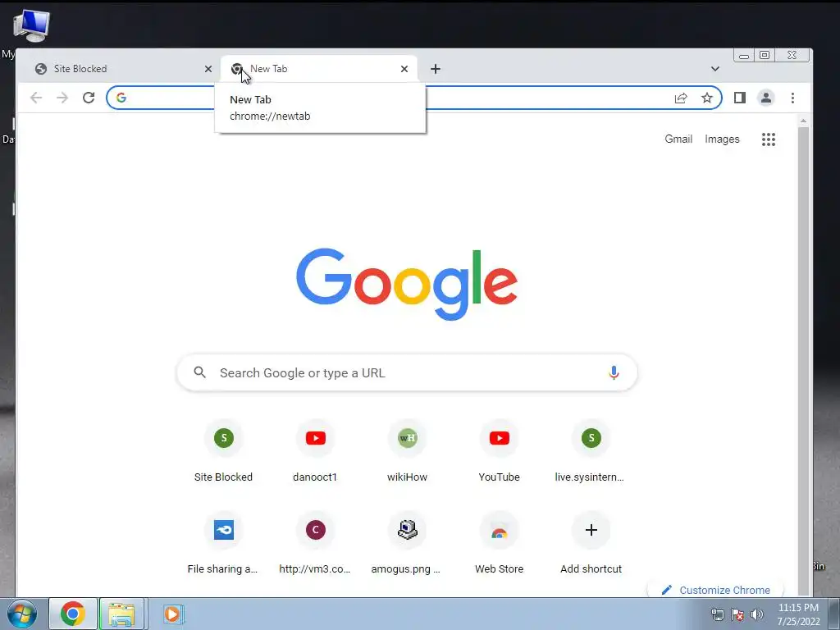
Task: Click the Chrome taskbar icon
Action: point(73,614)
